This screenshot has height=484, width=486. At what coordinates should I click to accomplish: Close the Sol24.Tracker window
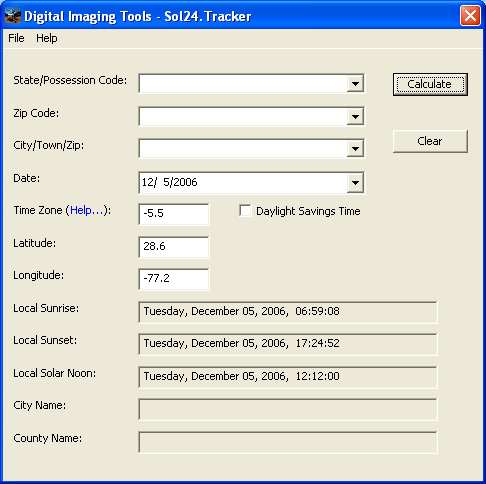click(470, 15)
